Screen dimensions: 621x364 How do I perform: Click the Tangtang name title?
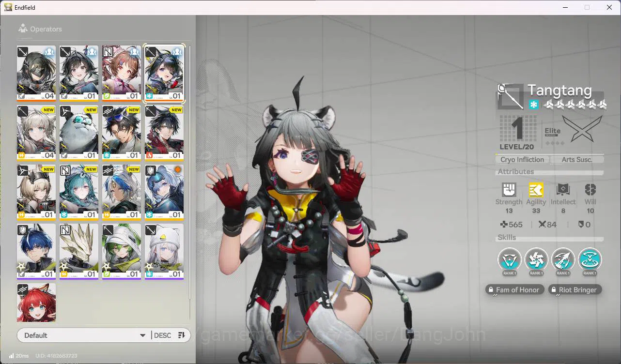(x=559, y=90)
